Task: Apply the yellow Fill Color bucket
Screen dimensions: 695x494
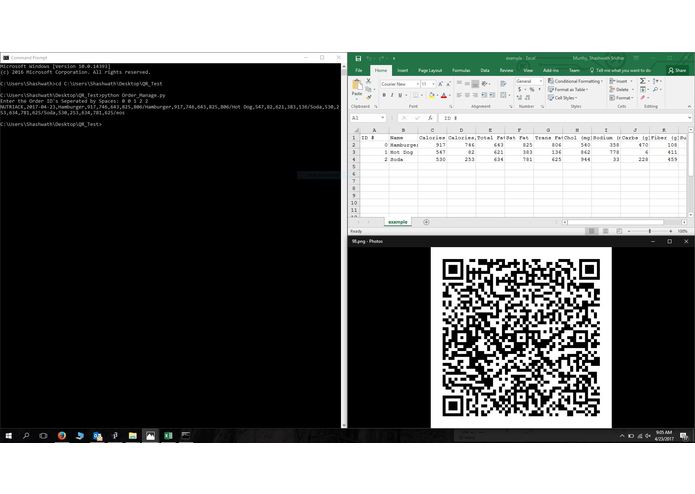Action: (x=431, y=95)
